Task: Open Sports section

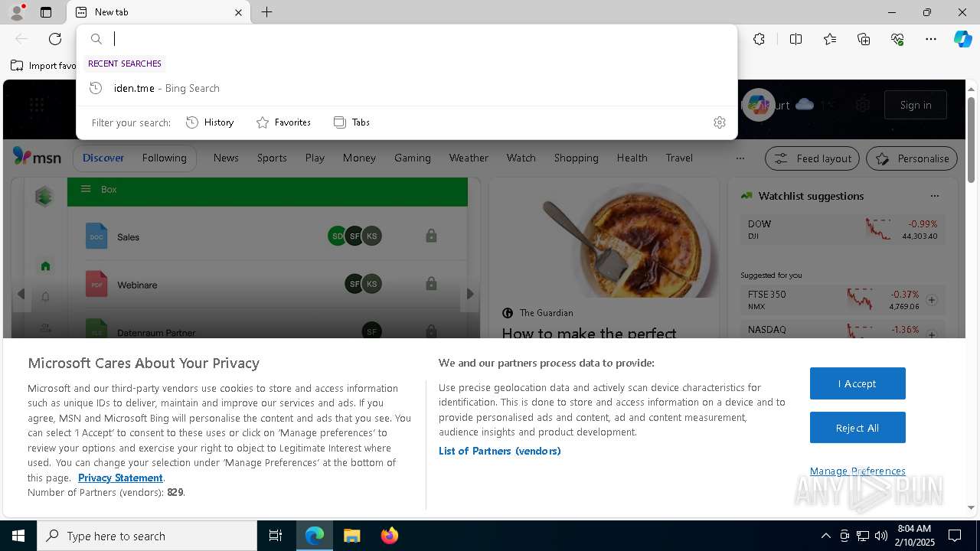Action: pyautogui.click(x=272, y=158)
